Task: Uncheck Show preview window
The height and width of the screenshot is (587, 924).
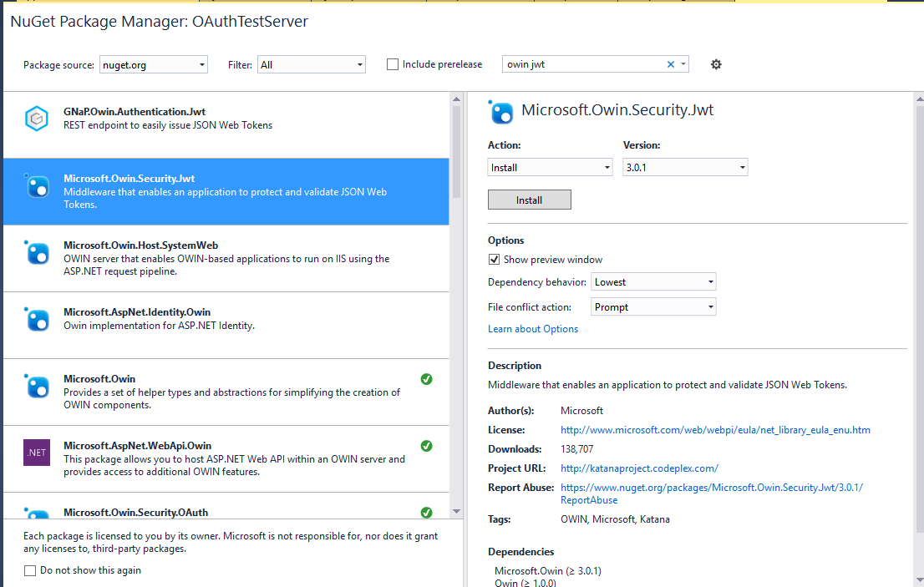Action: click(x=494, y=259)
